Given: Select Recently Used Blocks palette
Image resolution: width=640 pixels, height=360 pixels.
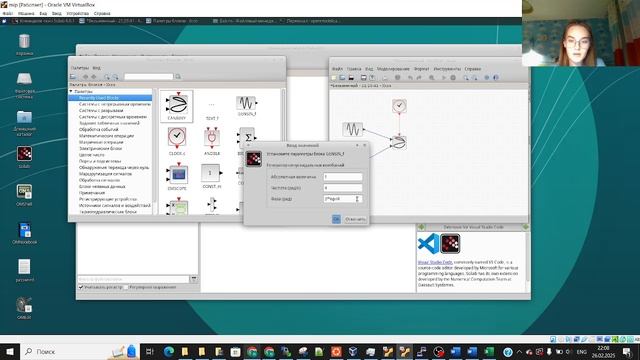Looking at the screenshot, I should (x=110, y=98).
